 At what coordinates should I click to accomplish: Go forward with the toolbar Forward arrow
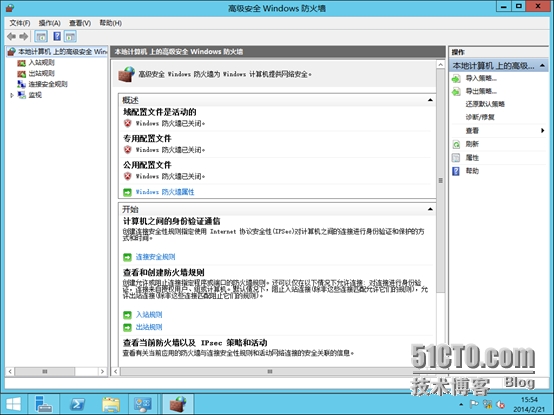(24, 36)
